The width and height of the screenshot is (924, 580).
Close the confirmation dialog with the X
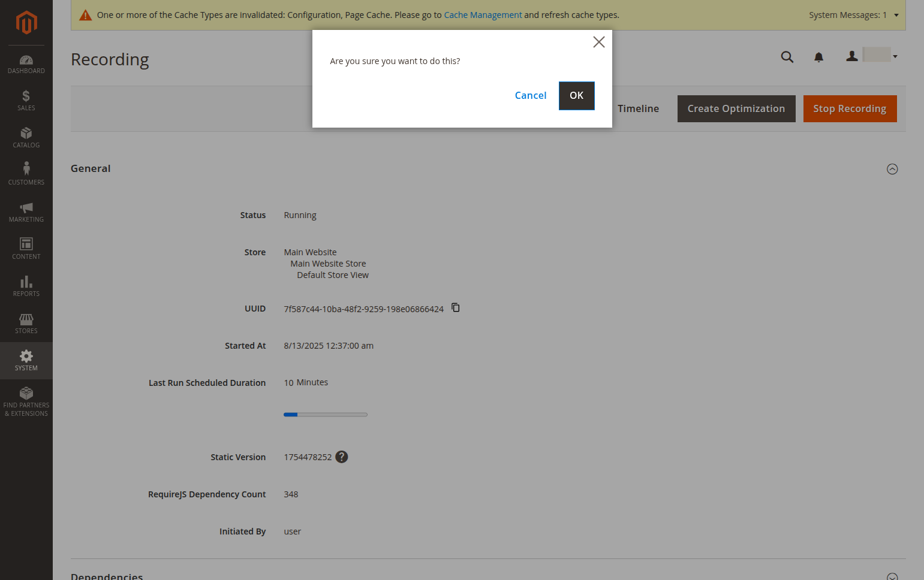(x=598, y=42)
